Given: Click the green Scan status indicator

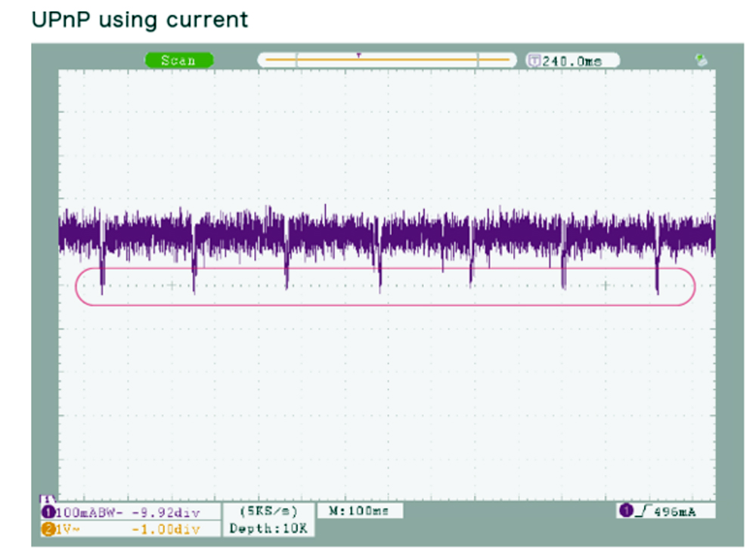Looking at the screenshot, I should (178, 60).
